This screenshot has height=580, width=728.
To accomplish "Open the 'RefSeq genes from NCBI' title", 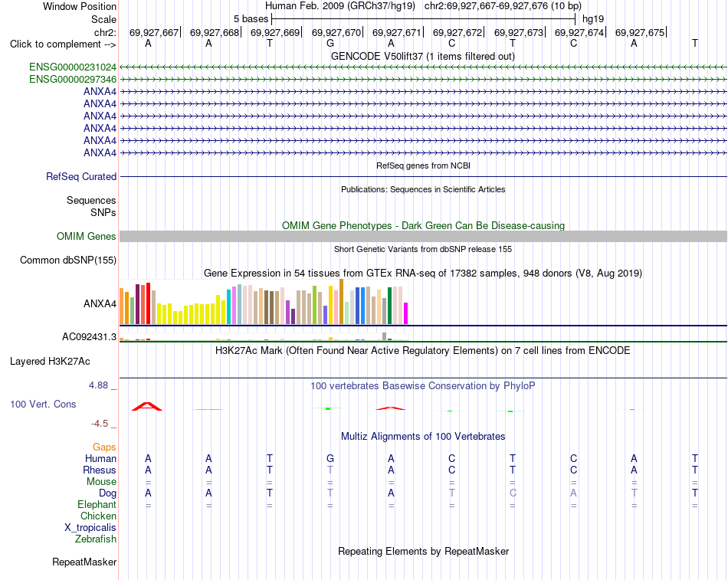I will pyautogui.click(x=423, y=165).
